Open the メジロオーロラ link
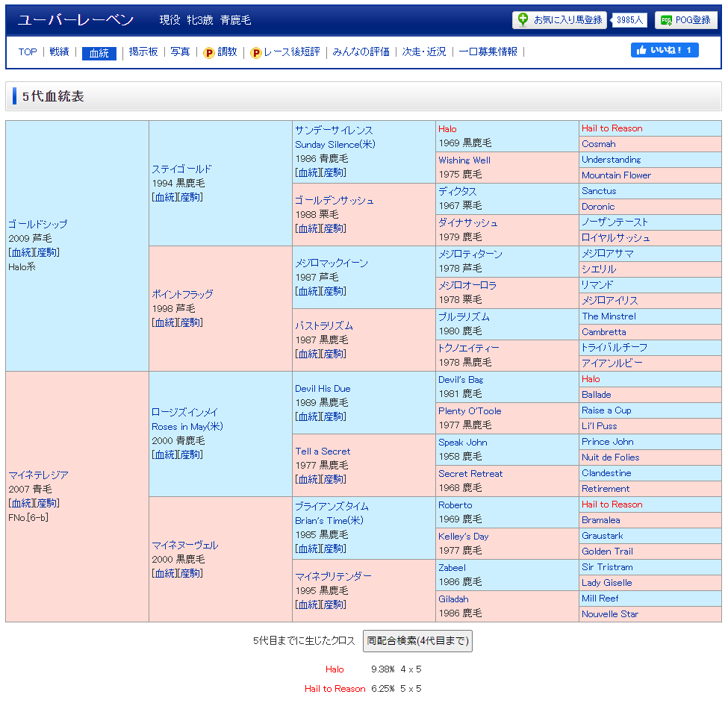The height and width of the screenshot is (703, 728). click(467, 285)
